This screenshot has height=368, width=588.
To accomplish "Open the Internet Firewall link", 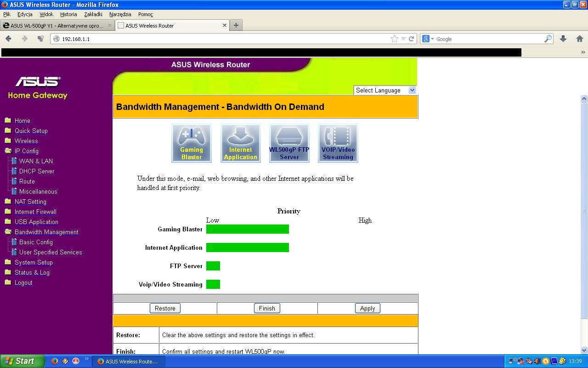I will pyautogui.click(x=35, y=212).
